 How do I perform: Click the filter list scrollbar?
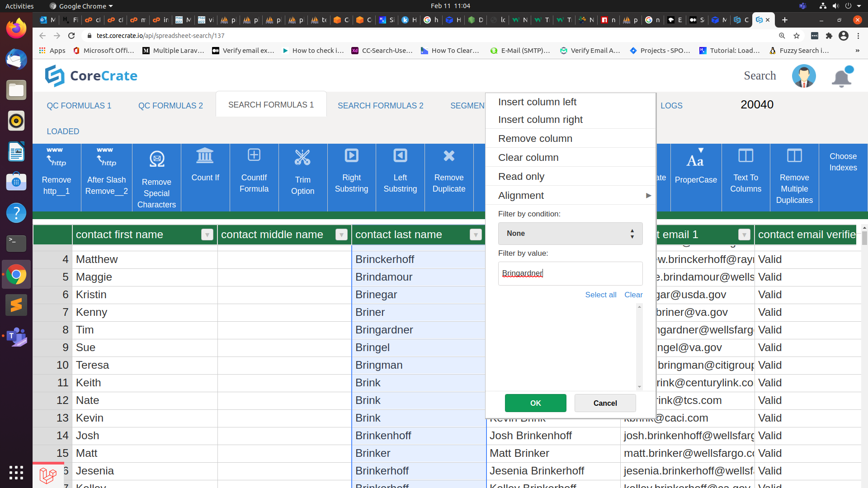click(639, 347)
